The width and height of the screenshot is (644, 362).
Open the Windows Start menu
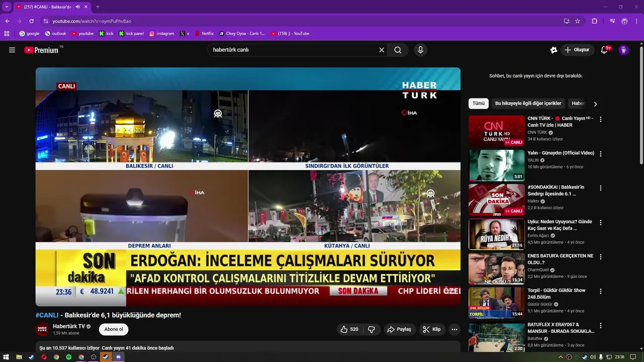7,357
